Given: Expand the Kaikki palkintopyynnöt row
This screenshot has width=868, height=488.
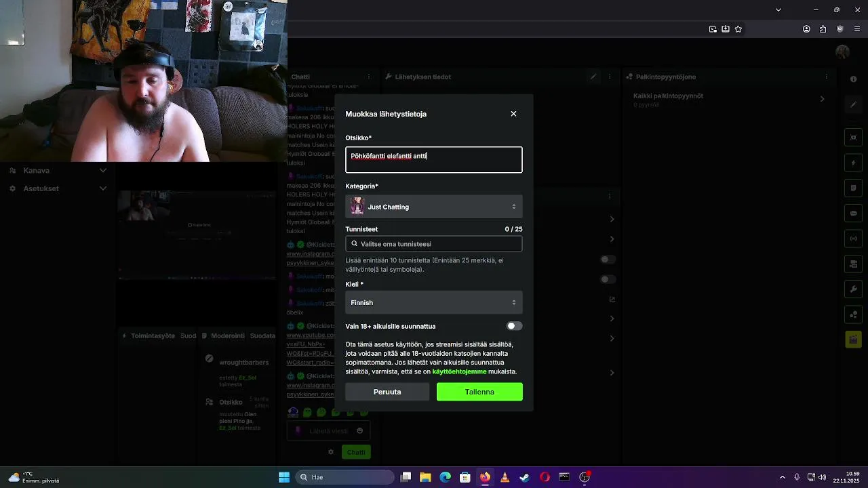Looking at the screenshot, I should point(729,99).
